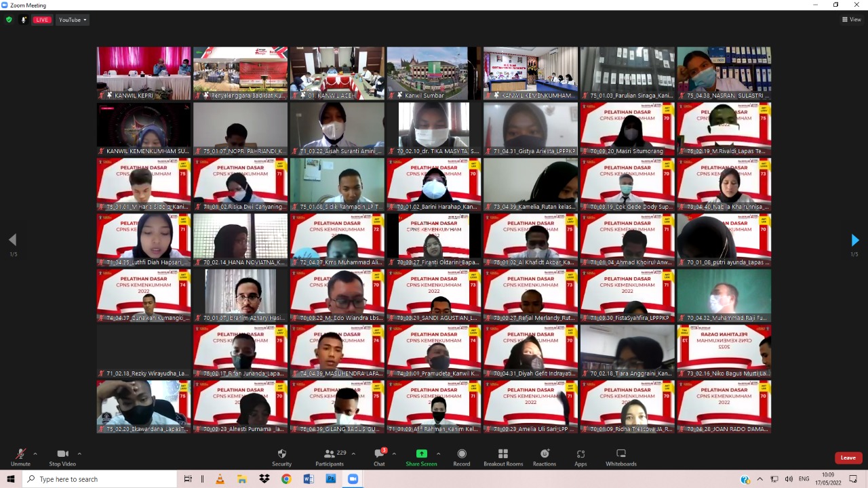The height and width of the screenshot is (488, 868).
Task: Open the Apps panel
Action: (580, 457)
